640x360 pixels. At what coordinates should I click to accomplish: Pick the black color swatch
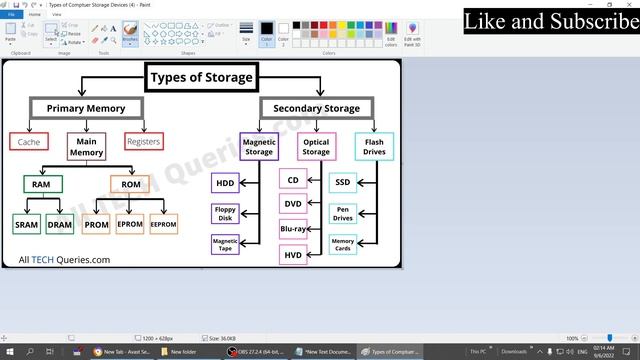(296, 25)
